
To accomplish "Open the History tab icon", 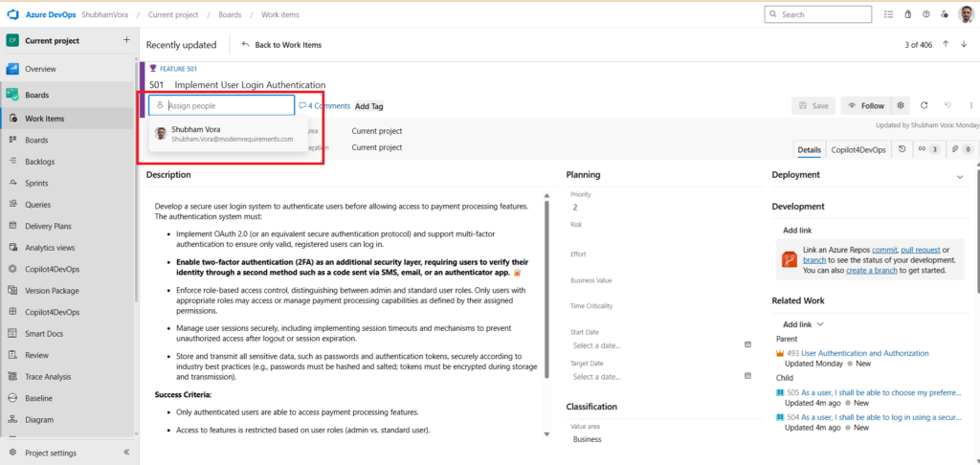I will (902, 149).
